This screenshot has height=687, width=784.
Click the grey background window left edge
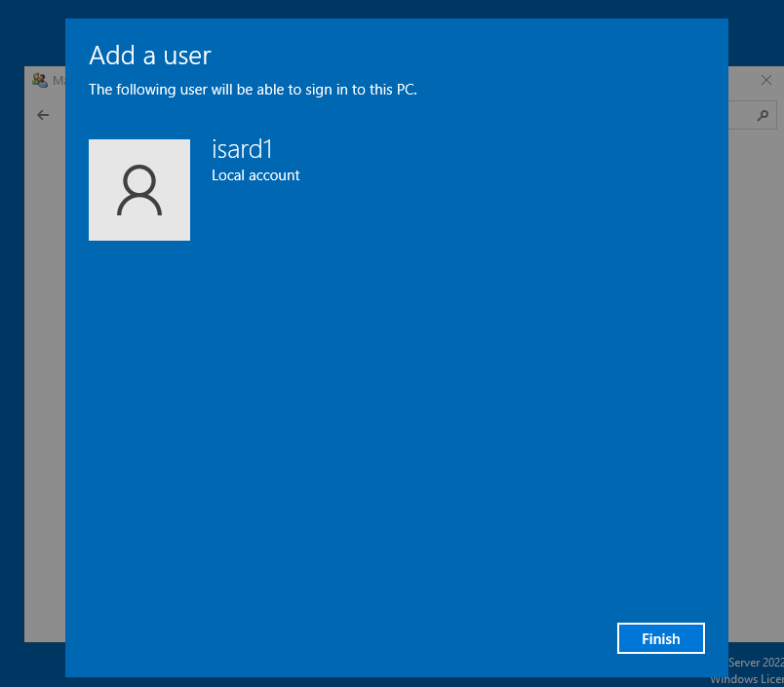pos(44,390)
